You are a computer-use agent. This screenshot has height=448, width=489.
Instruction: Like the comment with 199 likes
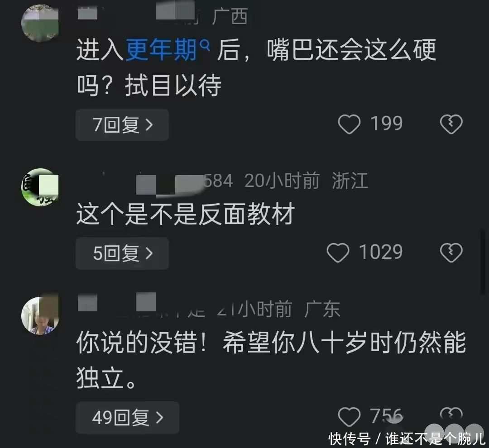pos(349,124)
